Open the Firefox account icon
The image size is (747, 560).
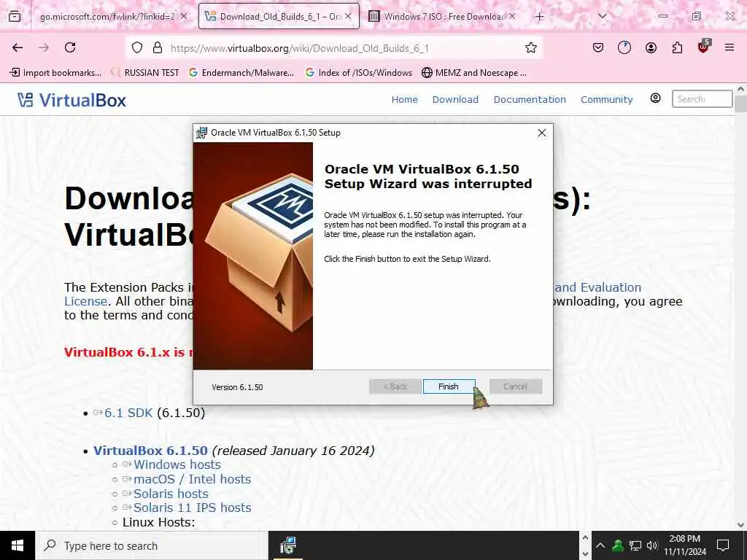click(x=651, y=47)
